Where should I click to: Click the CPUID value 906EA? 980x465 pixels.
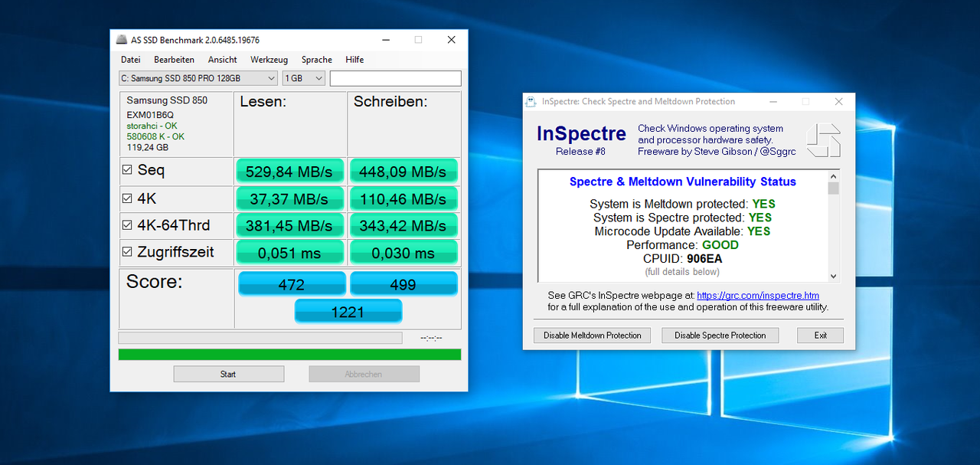704,259
